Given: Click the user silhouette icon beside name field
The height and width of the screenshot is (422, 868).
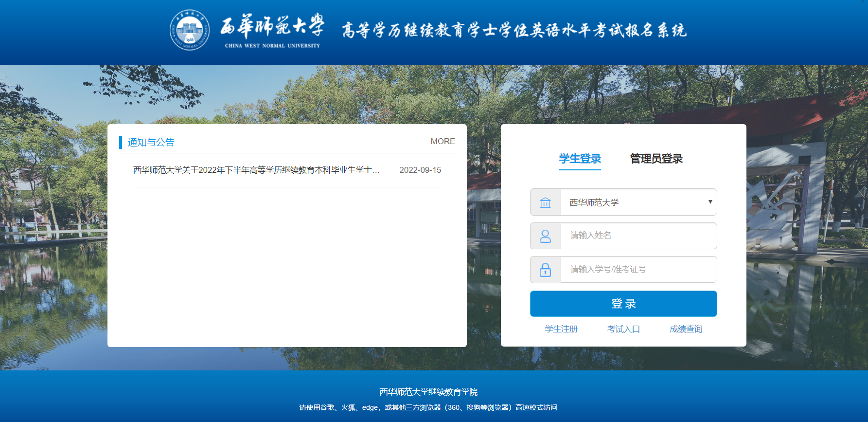Looking at the screenshot, I should 545,236.
